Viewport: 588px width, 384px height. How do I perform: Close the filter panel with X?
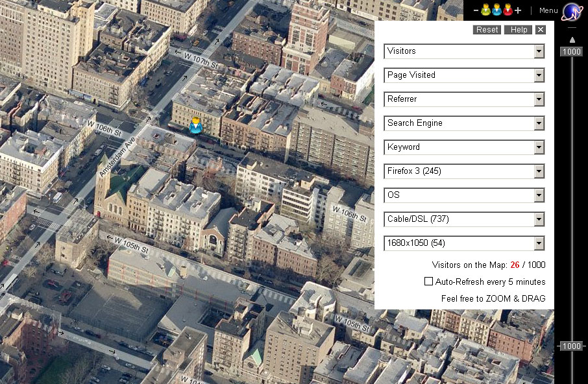tap(540, 30)
